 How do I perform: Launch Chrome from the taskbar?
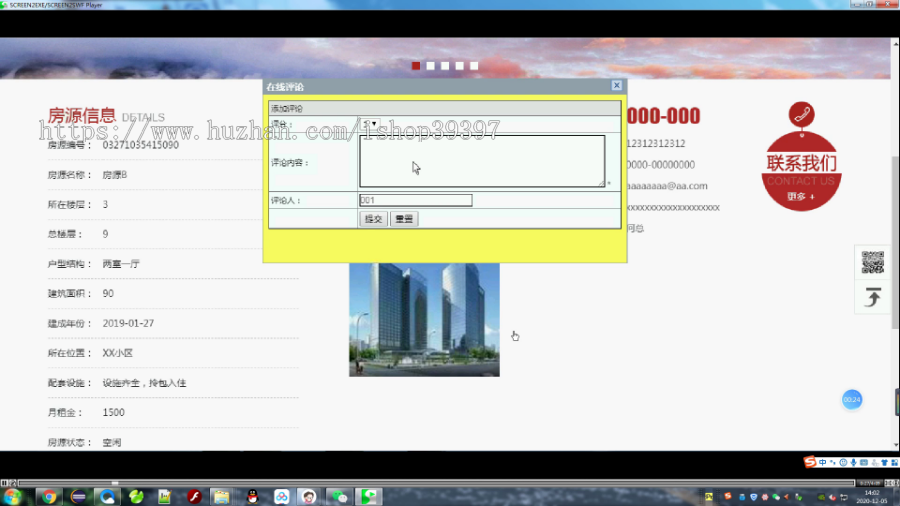click(49, 497)
